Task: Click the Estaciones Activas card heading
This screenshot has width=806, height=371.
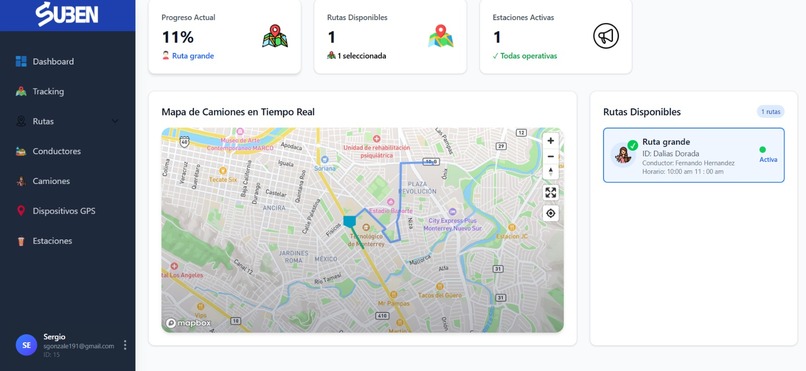Action: [x=523, y=17]
